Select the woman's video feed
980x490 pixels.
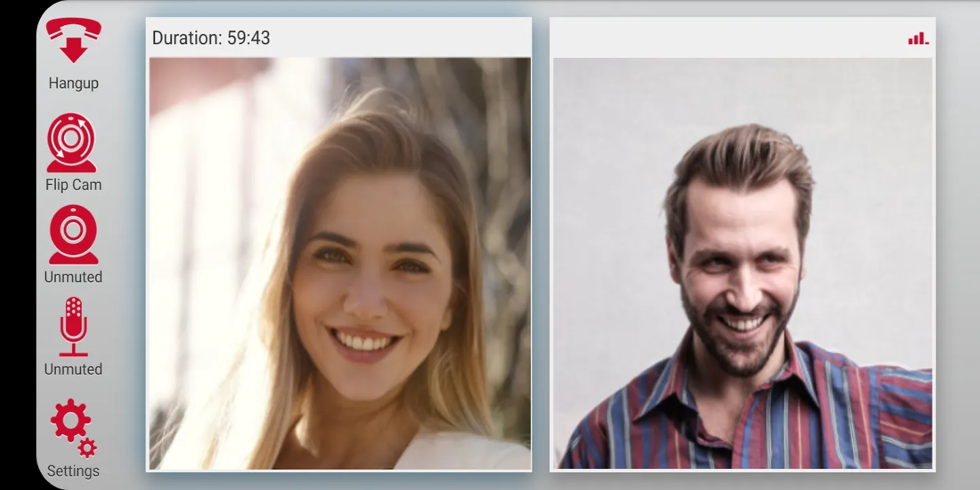(340, 263)
